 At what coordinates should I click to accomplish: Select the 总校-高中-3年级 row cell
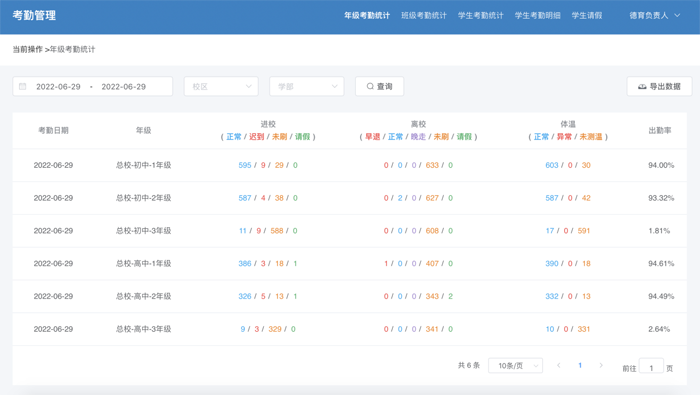coord(143,329)
